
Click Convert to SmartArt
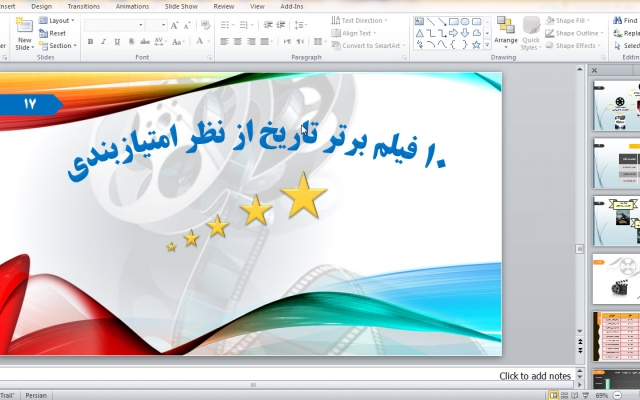[x=369, y=46]
